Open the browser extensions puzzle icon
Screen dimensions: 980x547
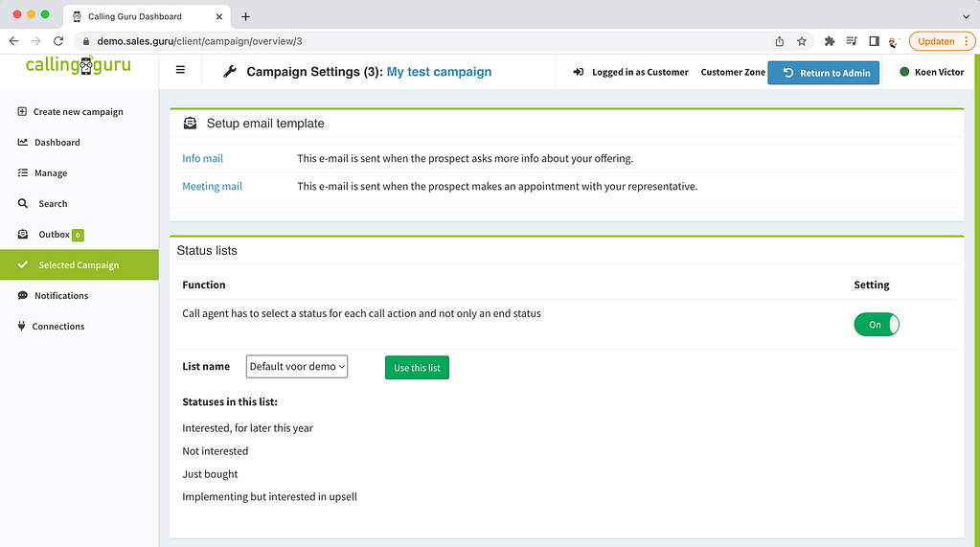click(830, 41)
